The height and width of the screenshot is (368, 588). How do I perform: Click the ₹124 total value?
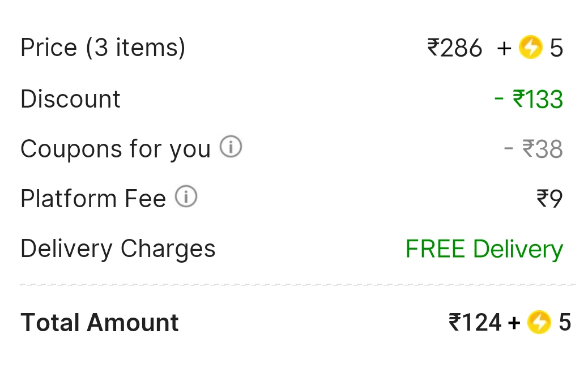click(475, 322)
